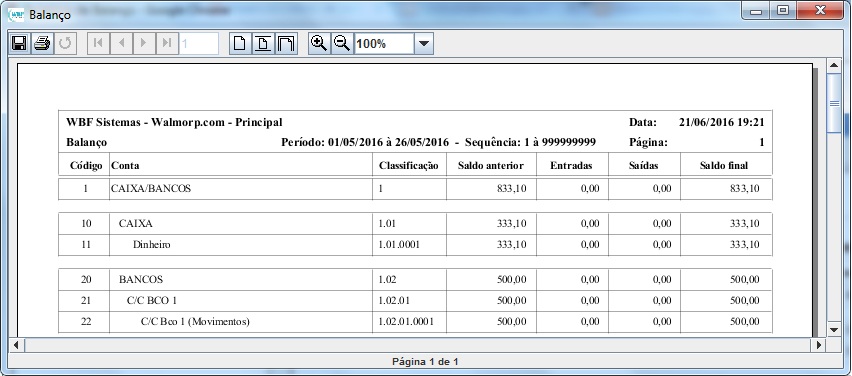The height and width of the screenshot is (376, 852).
Task: Zoom in with magnifier plus
Action: click(319, 43)
